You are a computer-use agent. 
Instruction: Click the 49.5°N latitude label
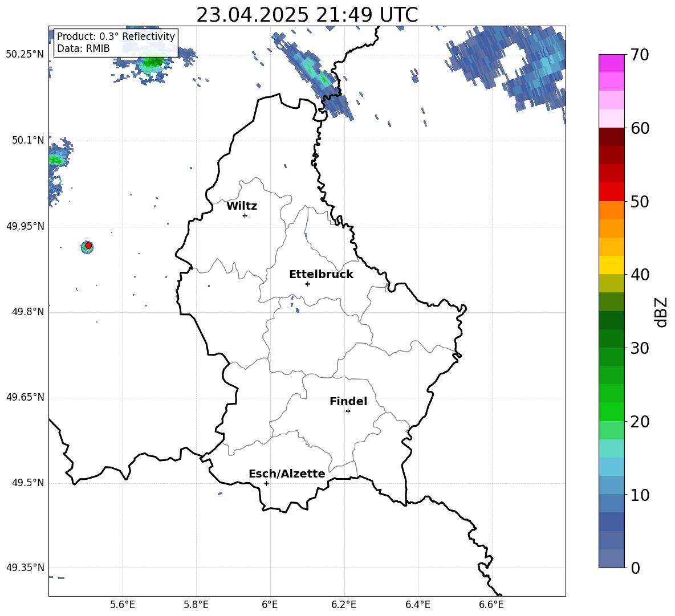pyautogui.click(x=28, y=483)
